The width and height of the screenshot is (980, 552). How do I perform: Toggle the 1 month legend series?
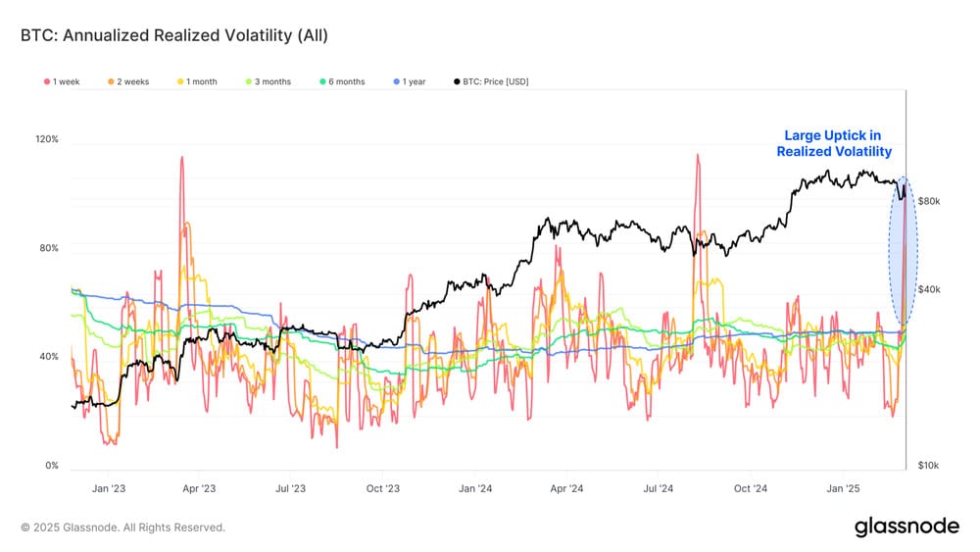coord(197,82)
